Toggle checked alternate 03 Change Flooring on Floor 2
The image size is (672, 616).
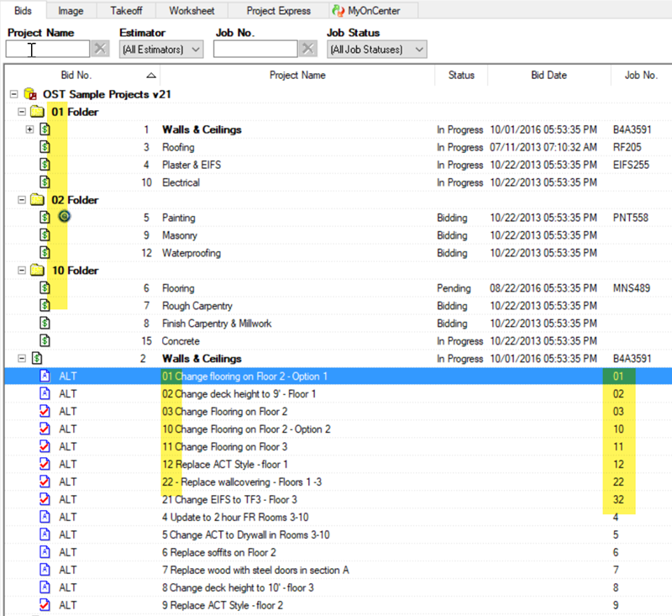coord(45,411)
